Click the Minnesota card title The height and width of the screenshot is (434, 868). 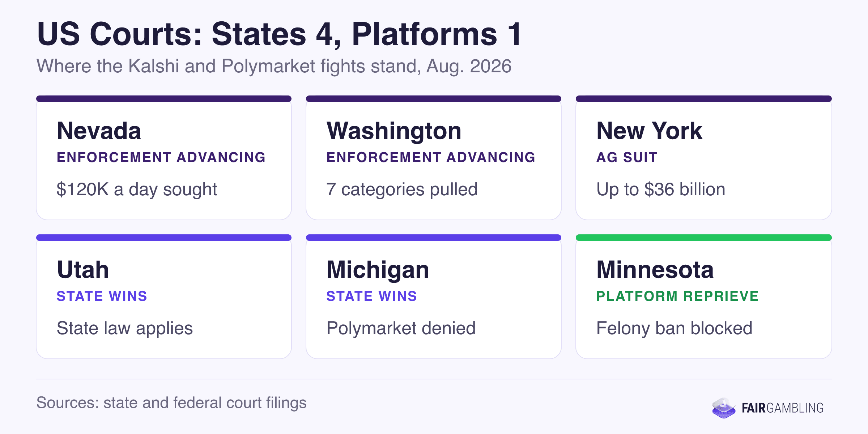click(655, 269)
